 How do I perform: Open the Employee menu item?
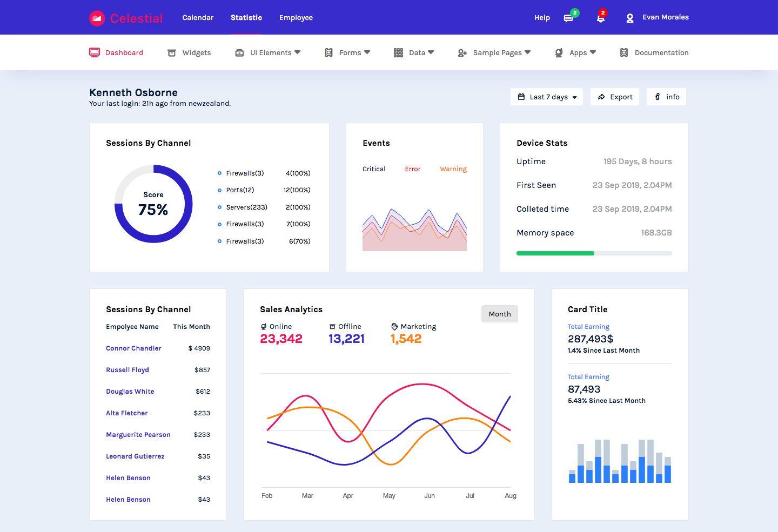coord(296,18)
